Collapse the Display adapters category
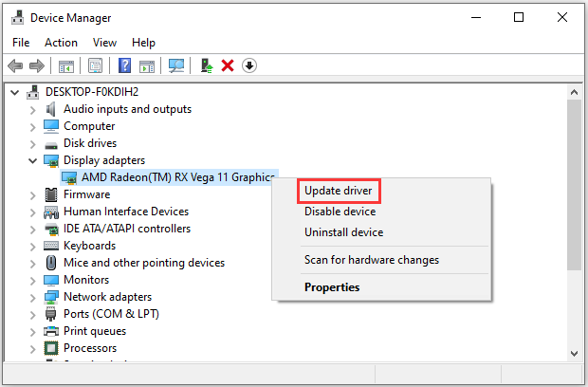 pyautogui.click(x=33, y=161)
